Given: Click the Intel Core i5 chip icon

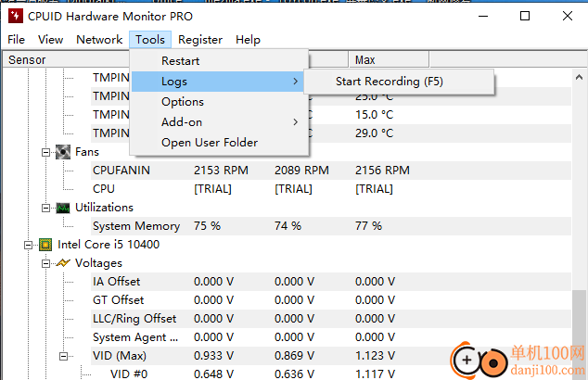Looking at the screenshot, I should pos(45,245).
